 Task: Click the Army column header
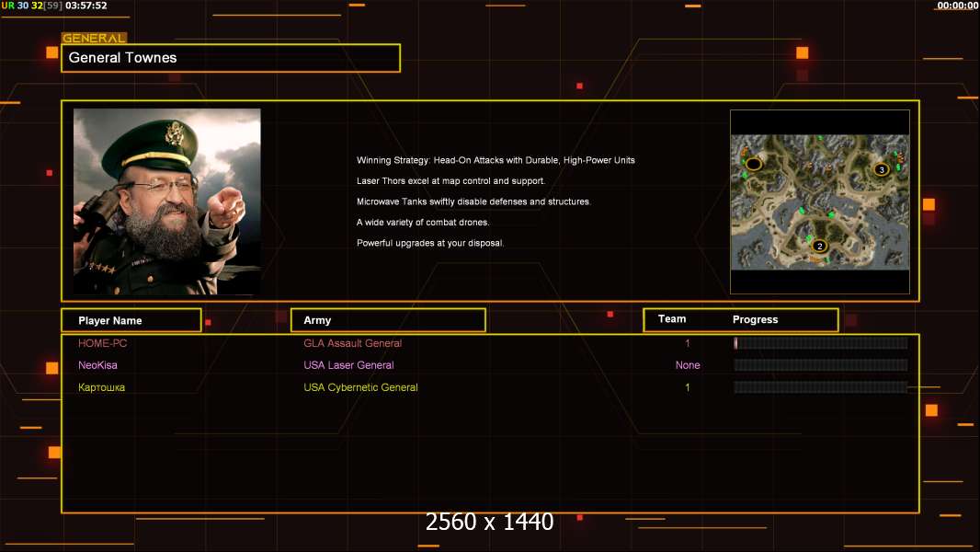[x=387, y=320]
